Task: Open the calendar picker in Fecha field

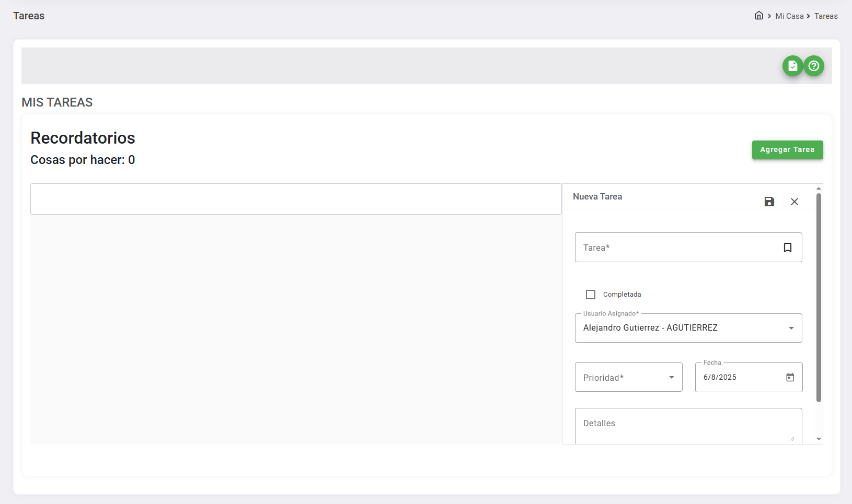Action: pos(790,377)
